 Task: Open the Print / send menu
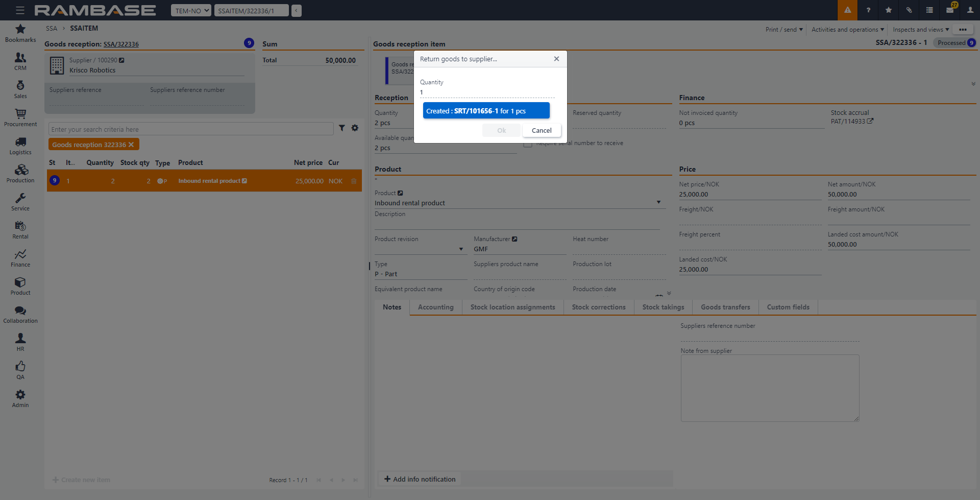pyautogui.click(x=784, y=30)
